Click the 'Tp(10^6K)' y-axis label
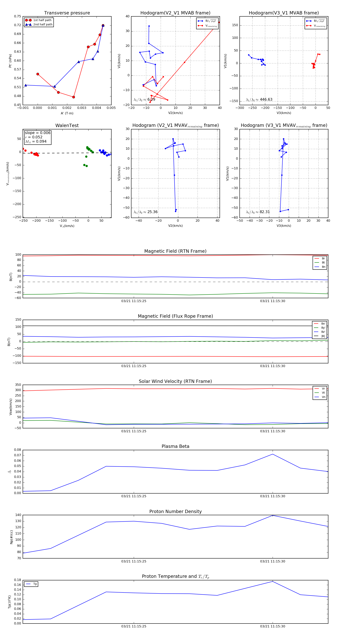The image size is (351, 644). (10, 602)
